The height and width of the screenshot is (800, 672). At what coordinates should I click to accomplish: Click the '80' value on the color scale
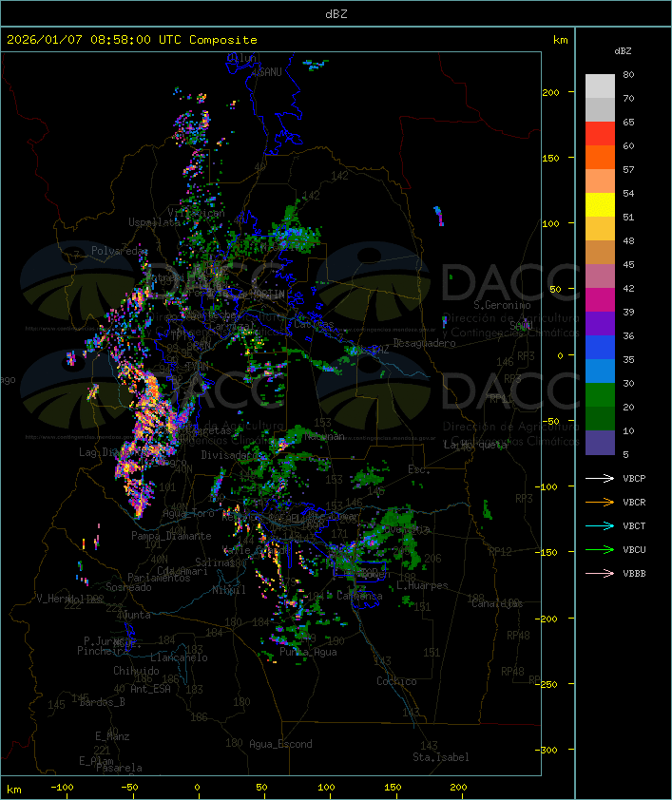pyautogui.click(x=628, y=74)
